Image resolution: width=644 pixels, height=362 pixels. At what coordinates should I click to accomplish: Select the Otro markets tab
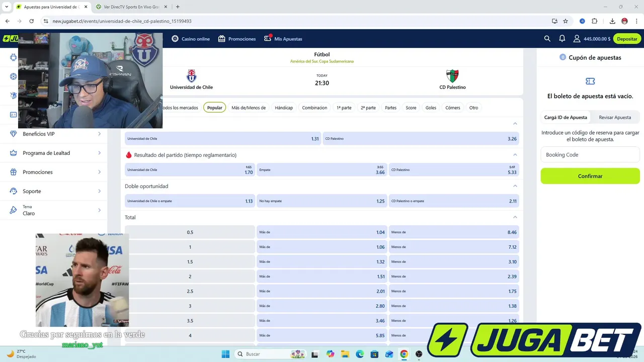click(x=473, y=108)
